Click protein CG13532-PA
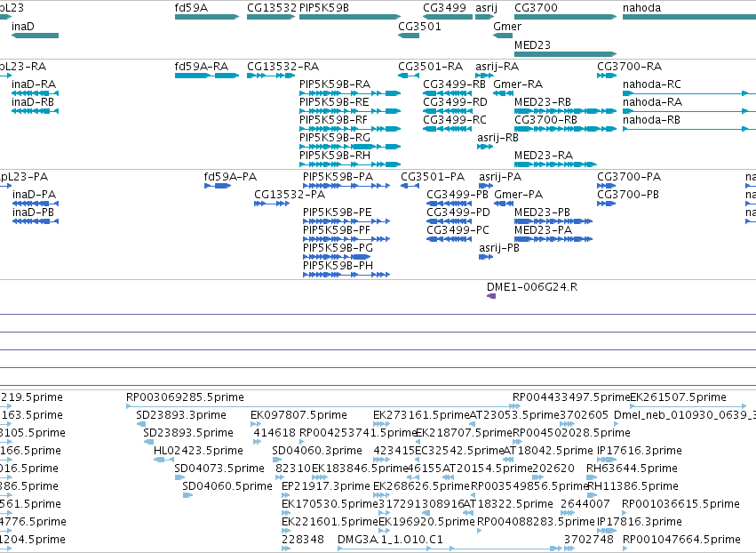The image size is (756, 553). [272, 204]
